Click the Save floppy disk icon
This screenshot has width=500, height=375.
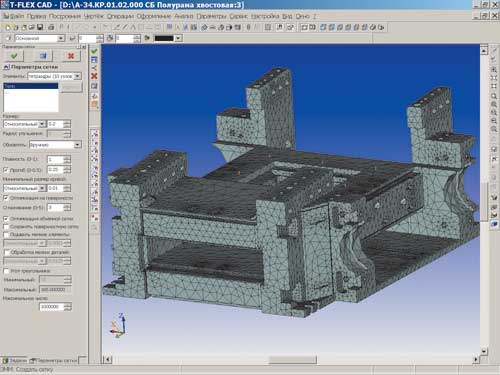coord(40,27)
